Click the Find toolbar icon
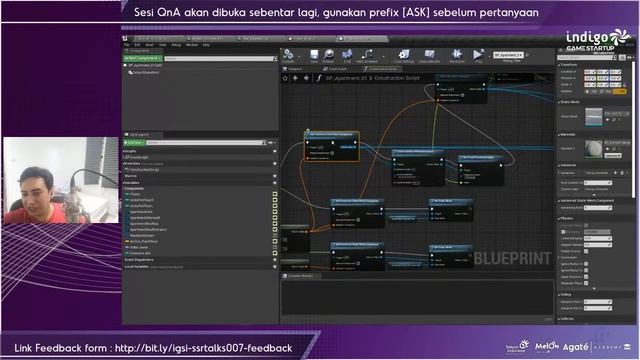Image resolution: width=640 pixels, height=360 pixels. point(347,56)
